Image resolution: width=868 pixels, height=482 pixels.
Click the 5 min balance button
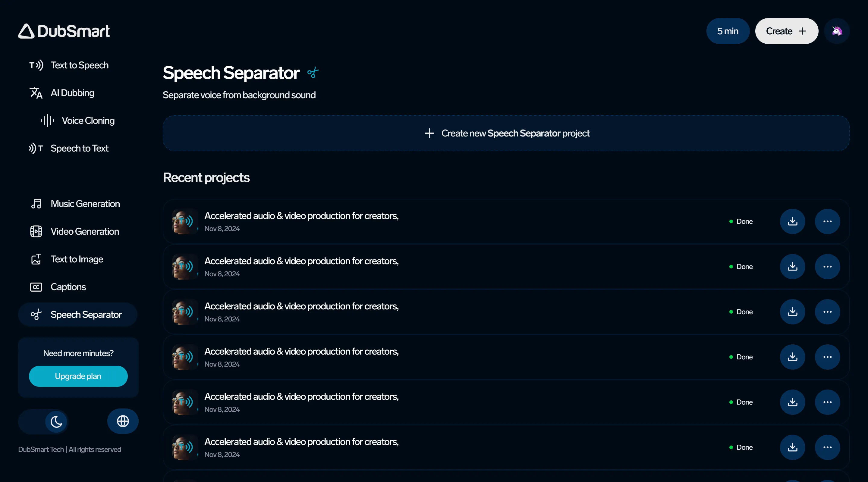click(728, 31)
